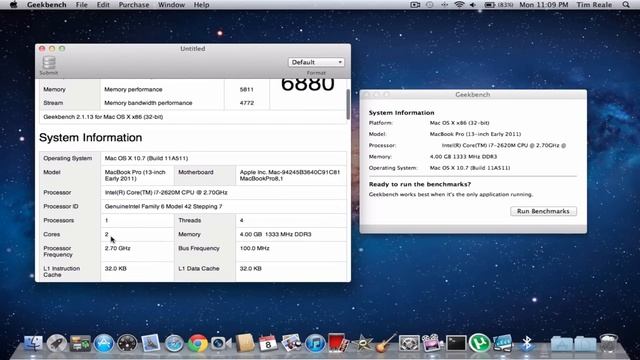640x360 pixels.
Task: Open iPhoto icon in the dock
Action: (x=291, y=343)
